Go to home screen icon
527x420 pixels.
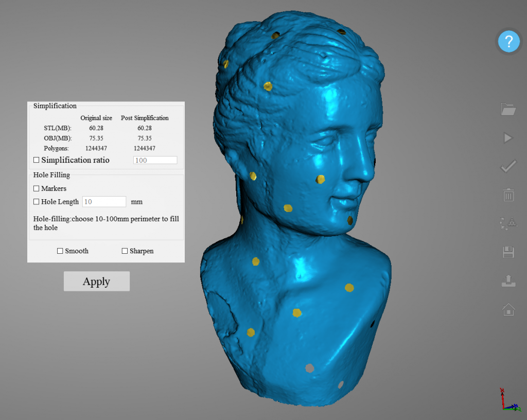pos(508,309)
